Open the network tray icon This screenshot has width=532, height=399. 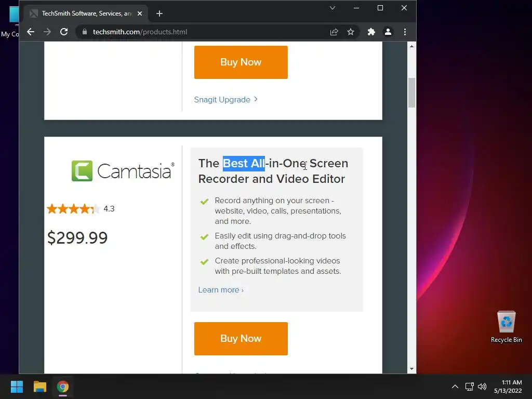(x=469, y=387)
